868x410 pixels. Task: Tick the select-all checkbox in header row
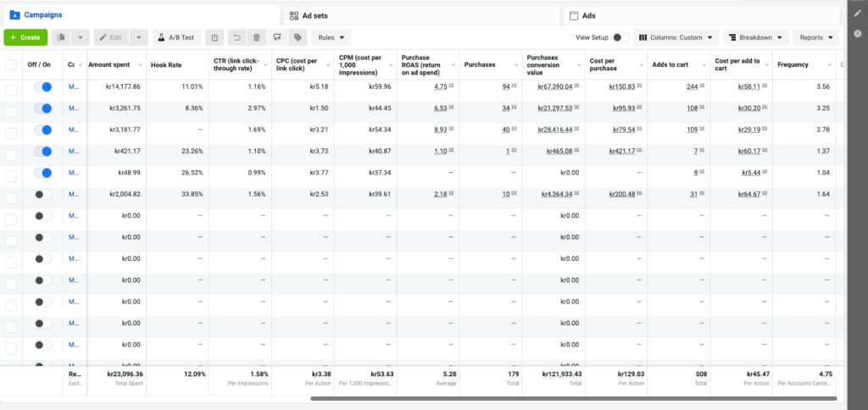[11, 65]
